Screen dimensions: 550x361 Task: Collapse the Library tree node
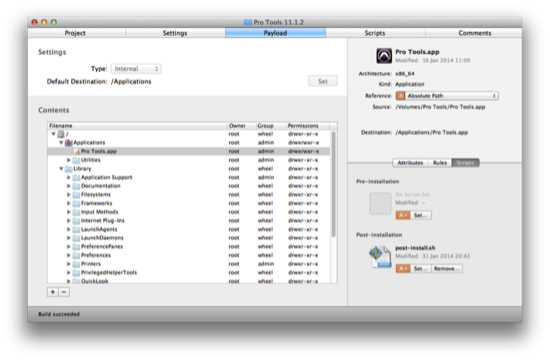tap(61, 169)
